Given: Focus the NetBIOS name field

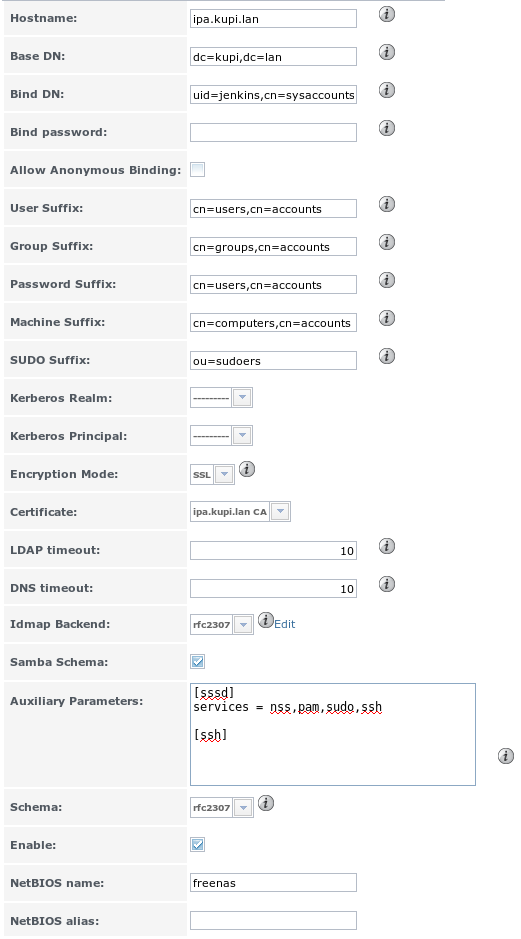Looking at the screenshot, I should click(274, 883).
